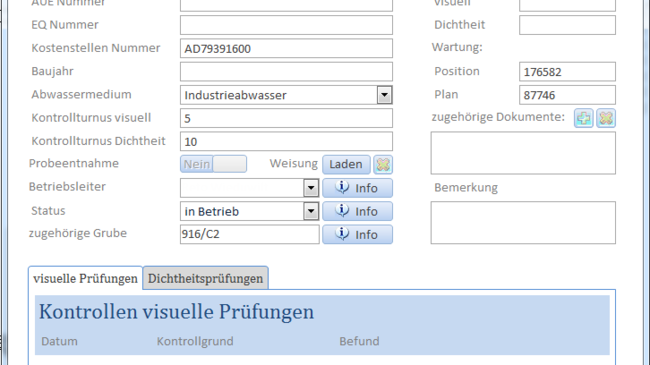The image size is (650, 365).
Task: Click the Kostenstellen Nummer field AD79391600
Action: coord(286,49)
